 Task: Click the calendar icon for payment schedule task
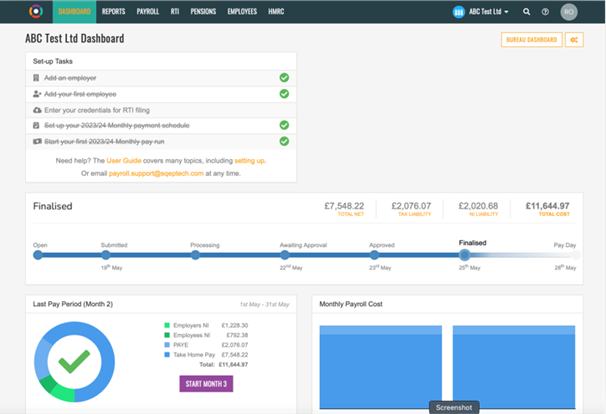(36, 125)
